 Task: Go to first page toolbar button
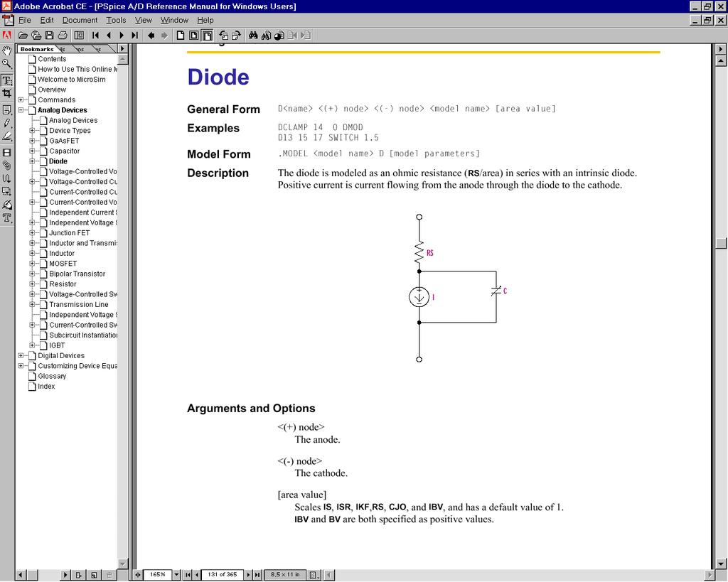click(95, 36)
